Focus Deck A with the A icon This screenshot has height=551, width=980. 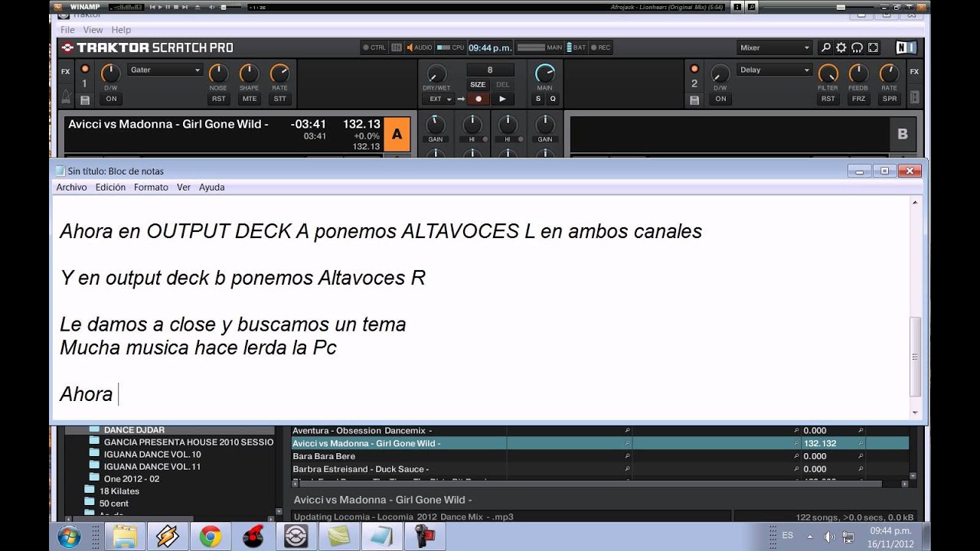pyautogui.click(x=397, y=135)
